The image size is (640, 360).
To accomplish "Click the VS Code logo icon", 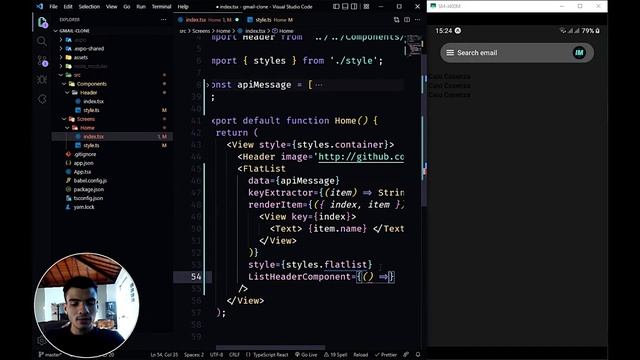I will (x=40, y=7).
